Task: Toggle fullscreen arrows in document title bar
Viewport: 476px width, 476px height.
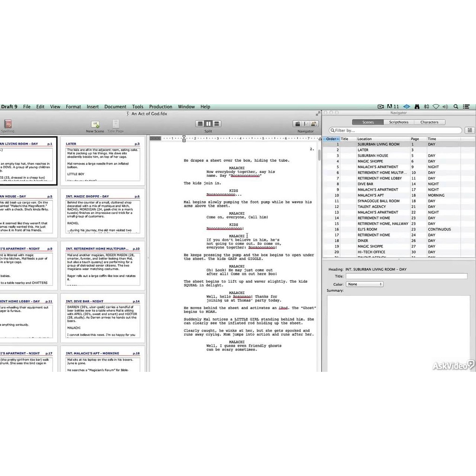Action: [x=318, y=113]
